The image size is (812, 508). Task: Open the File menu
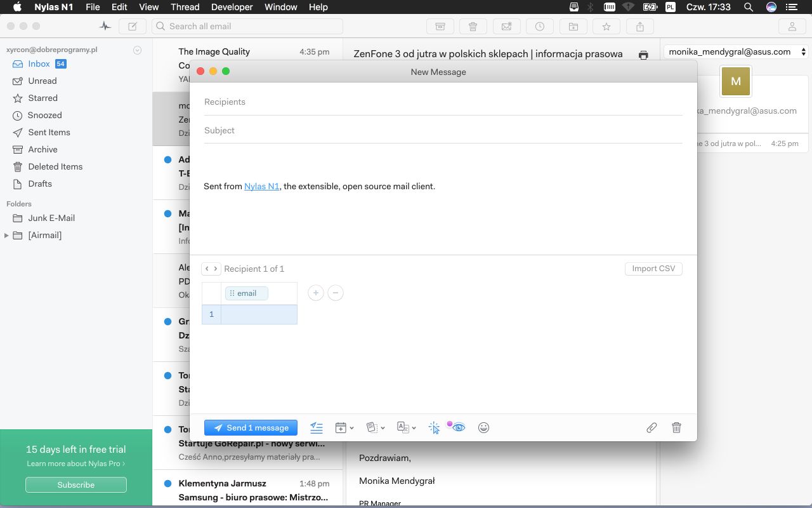click(x=93, y=7)
